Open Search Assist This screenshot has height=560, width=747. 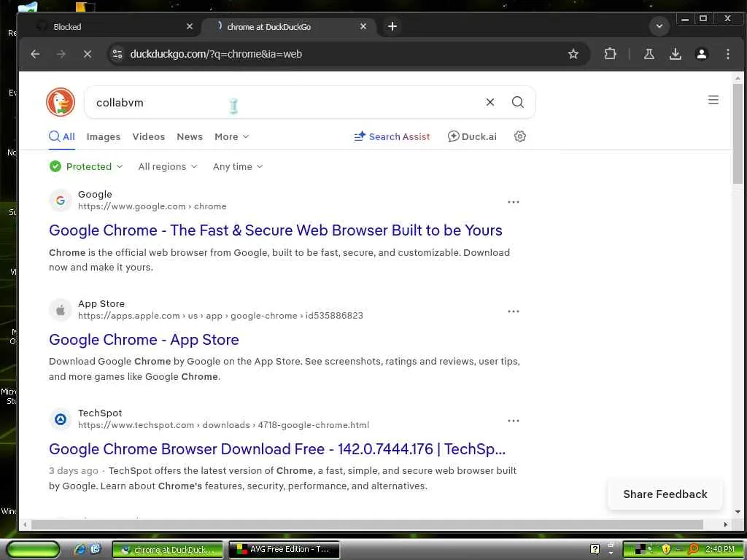click(x=392, y=136)
